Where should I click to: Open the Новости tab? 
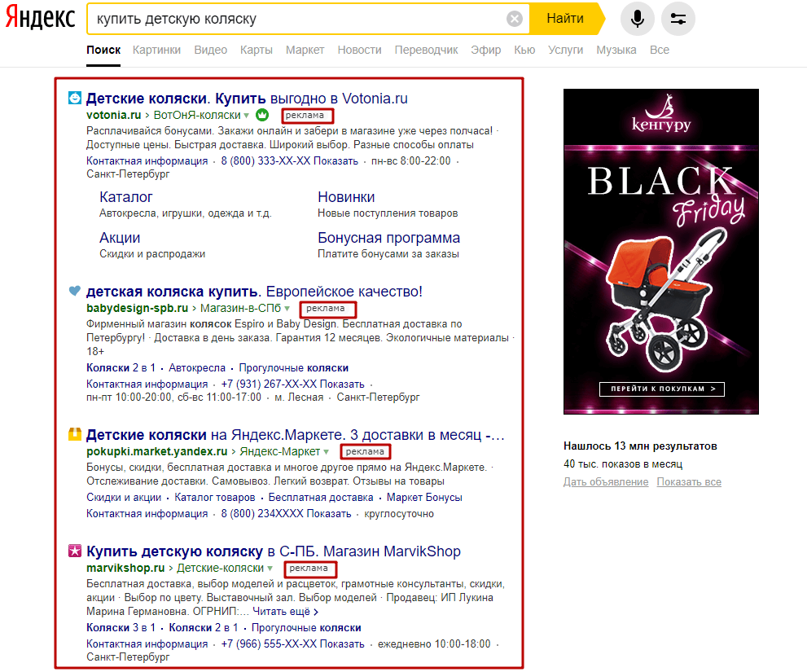tap(359, 50)
